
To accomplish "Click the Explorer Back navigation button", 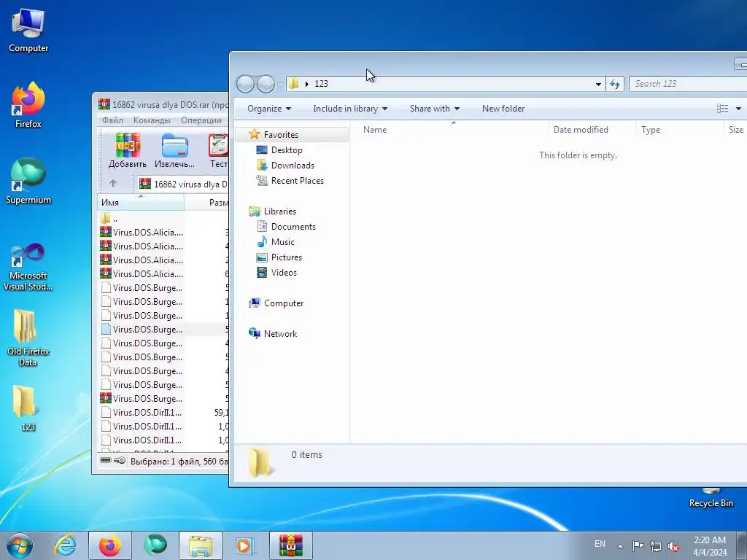I will [245, 84].
